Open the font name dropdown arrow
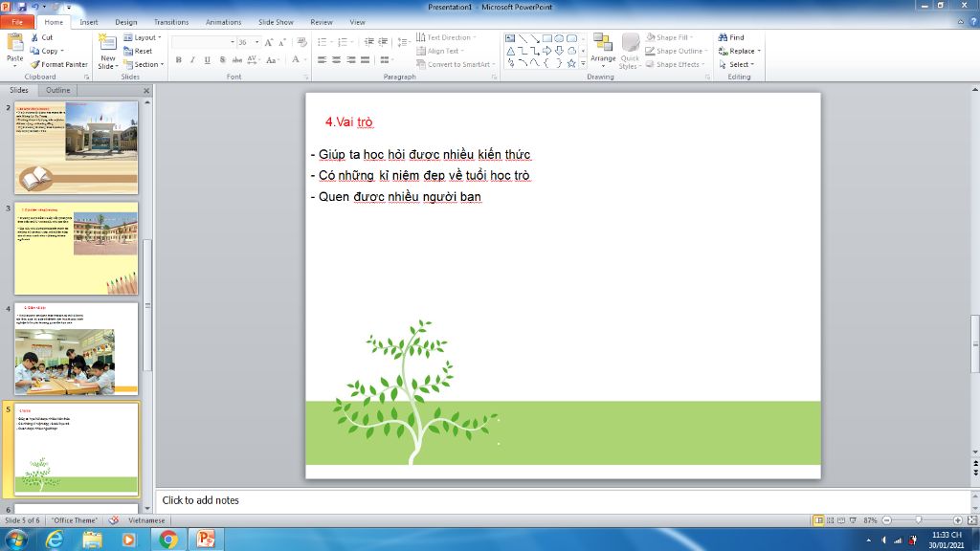This screenshot has height=551, width=980. point(233,42)
